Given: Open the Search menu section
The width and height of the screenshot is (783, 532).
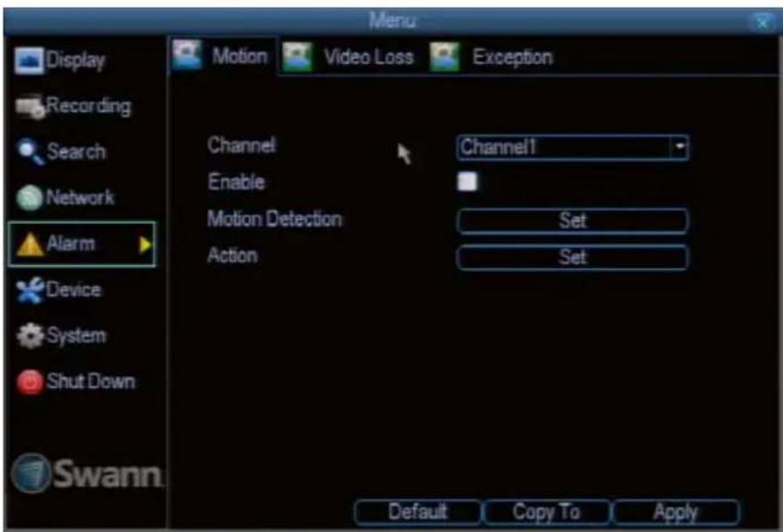Looking at the screenshot, I should point(61,152).
